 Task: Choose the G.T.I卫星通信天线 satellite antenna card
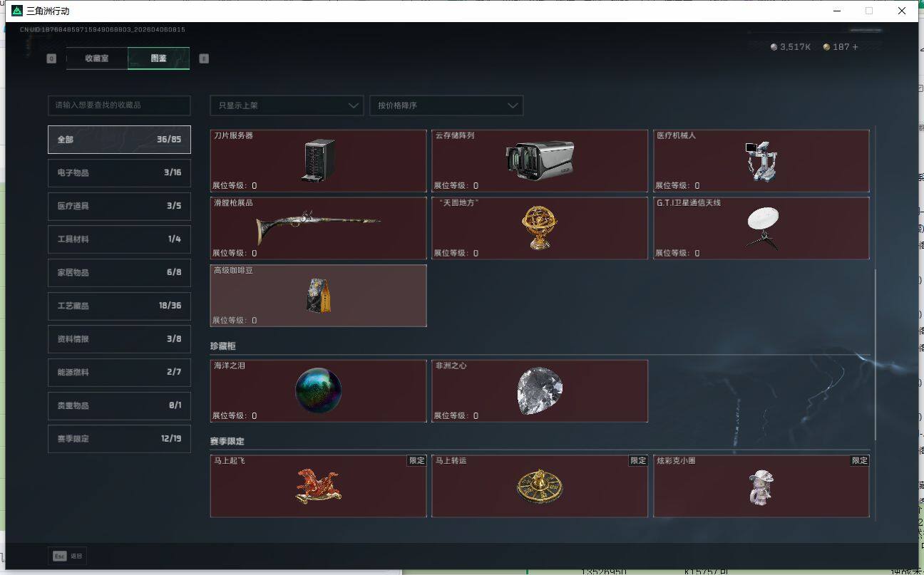(761, 228)
